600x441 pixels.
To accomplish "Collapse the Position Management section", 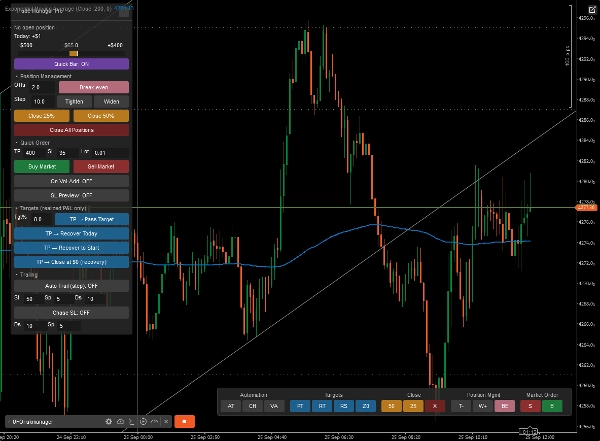I will 43,76.
